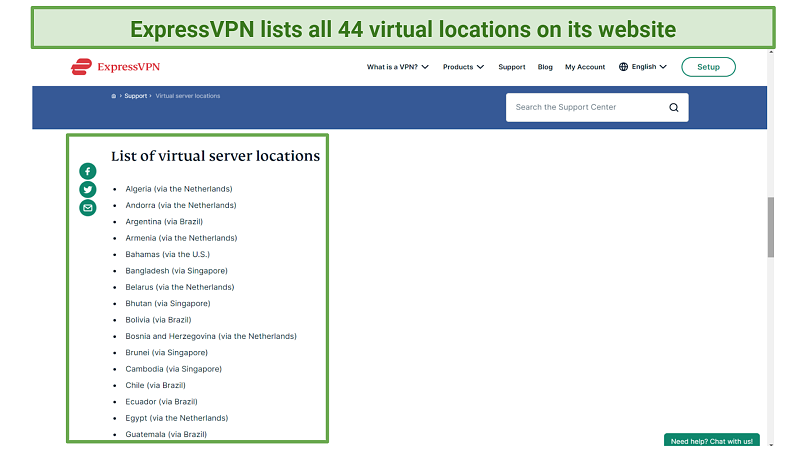Click the globe language icon

tap(624, 67)
